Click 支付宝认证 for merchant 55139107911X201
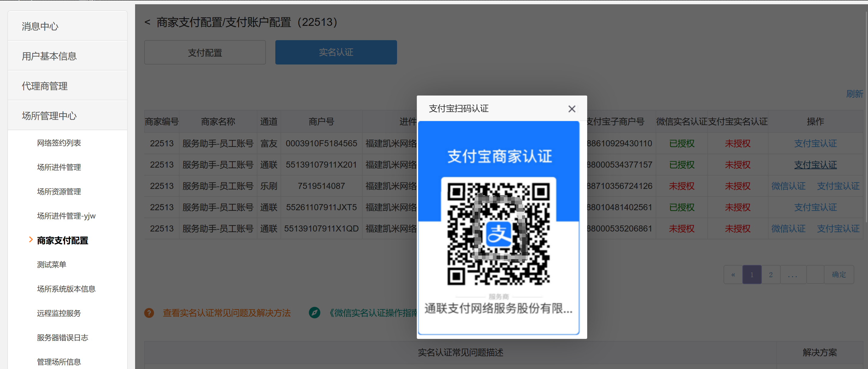This screenshot has height=369, width=868. tap(815, 165)
